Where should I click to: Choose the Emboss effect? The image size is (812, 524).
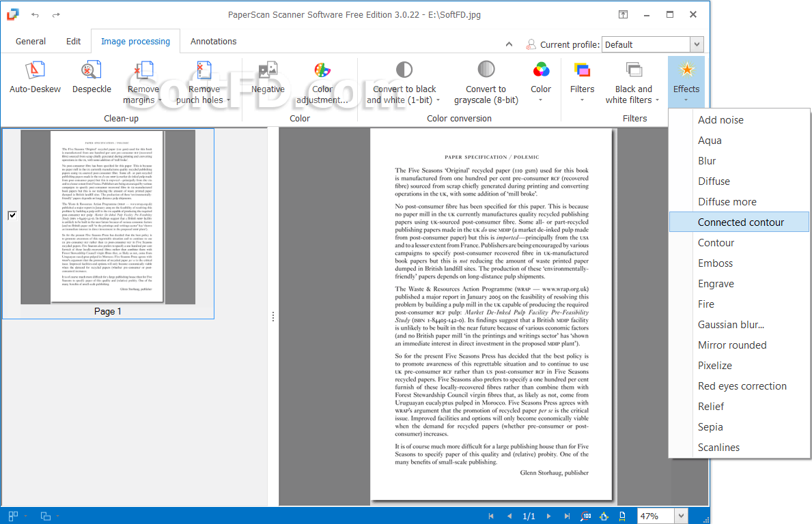click(740, 263)
